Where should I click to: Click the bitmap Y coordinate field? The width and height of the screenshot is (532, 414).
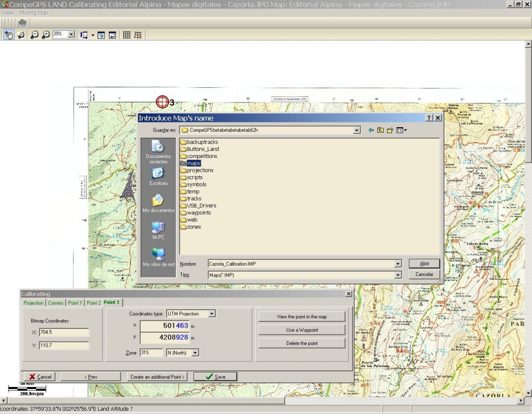click(x=64, y=346)
